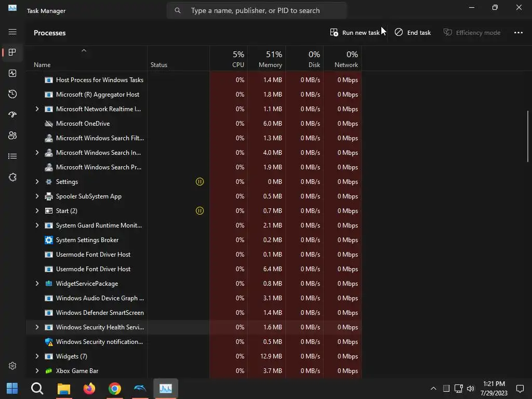
Task: Select Host Process for Windows Tasks row
Action: pos(194,79)
